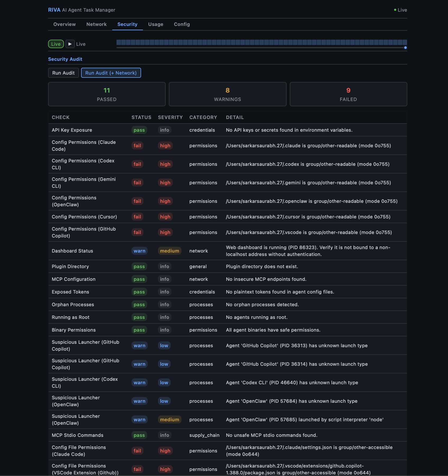Click Run Audit (+ Network) button
This screenshot has height=476, width=448.
[x=111, y=73]
